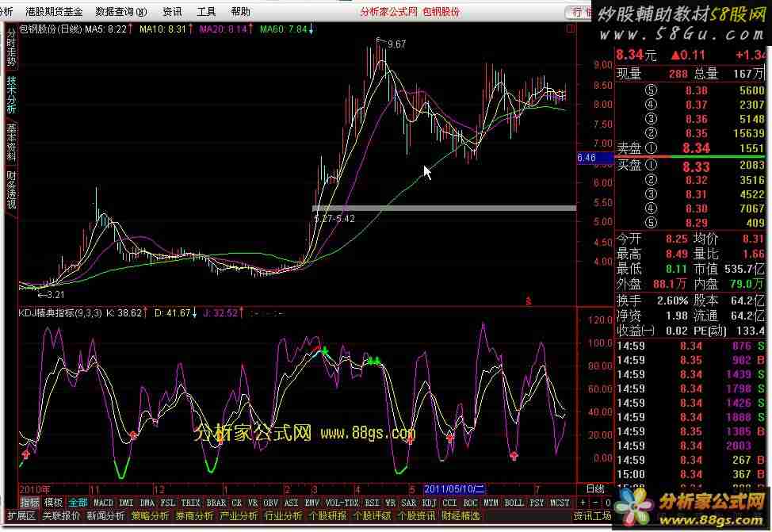This screenshot has height=532, width=772.
Task: Switch indicator to MCST
Action: tap(560, 503)
